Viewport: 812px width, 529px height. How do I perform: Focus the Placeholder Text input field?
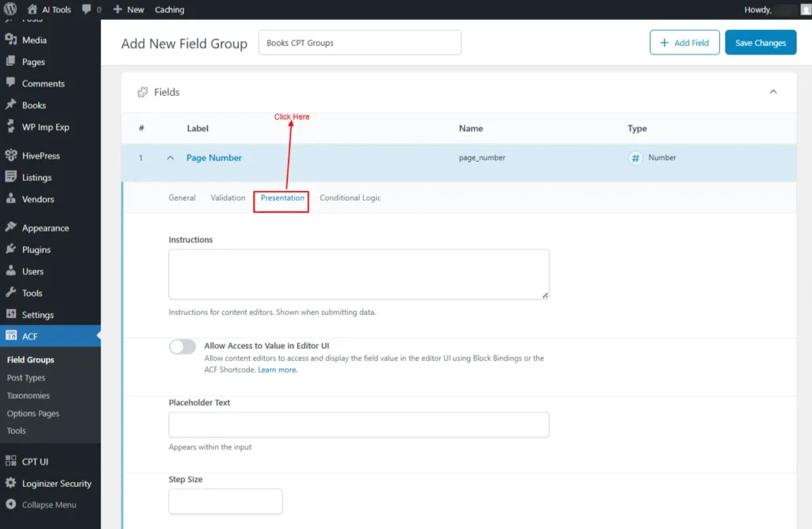(x=358, y=425)
